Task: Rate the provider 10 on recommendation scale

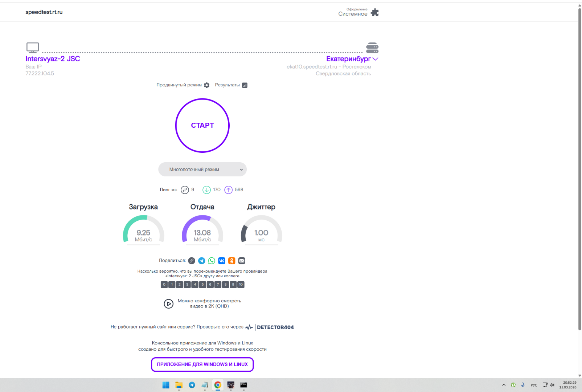Action: (241, 285)
